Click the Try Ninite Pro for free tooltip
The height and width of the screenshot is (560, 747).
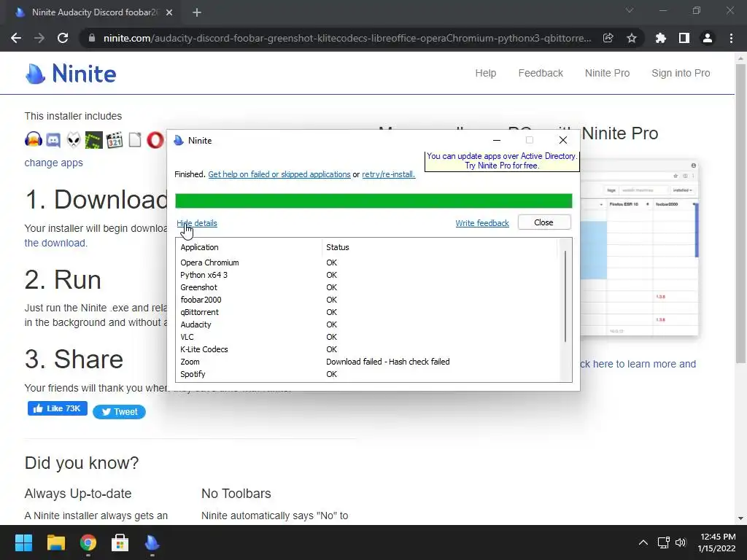(502, 161)
